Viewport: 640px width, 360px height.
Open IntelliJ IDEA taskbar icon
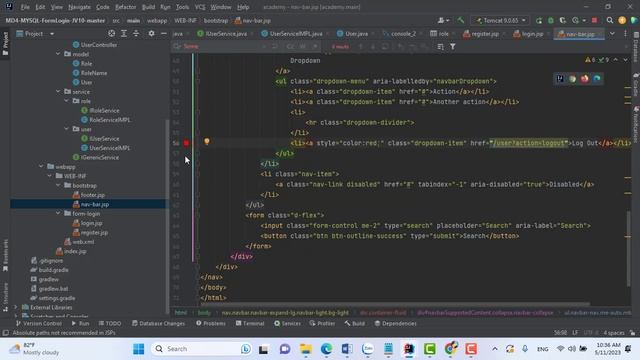[409, 349]
